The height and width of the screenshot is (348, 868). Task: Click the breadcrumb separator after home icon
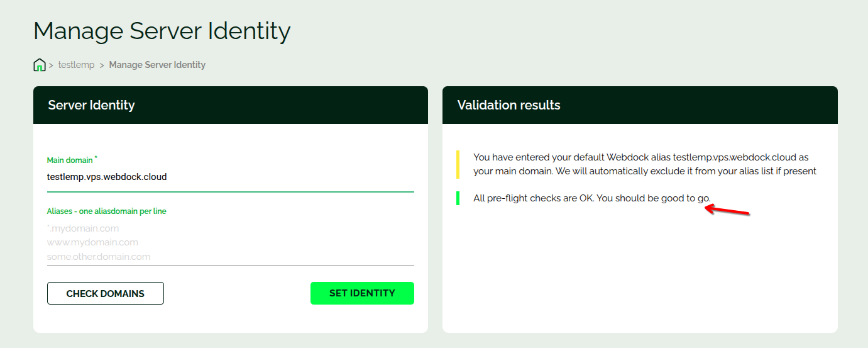click(52, 65)
